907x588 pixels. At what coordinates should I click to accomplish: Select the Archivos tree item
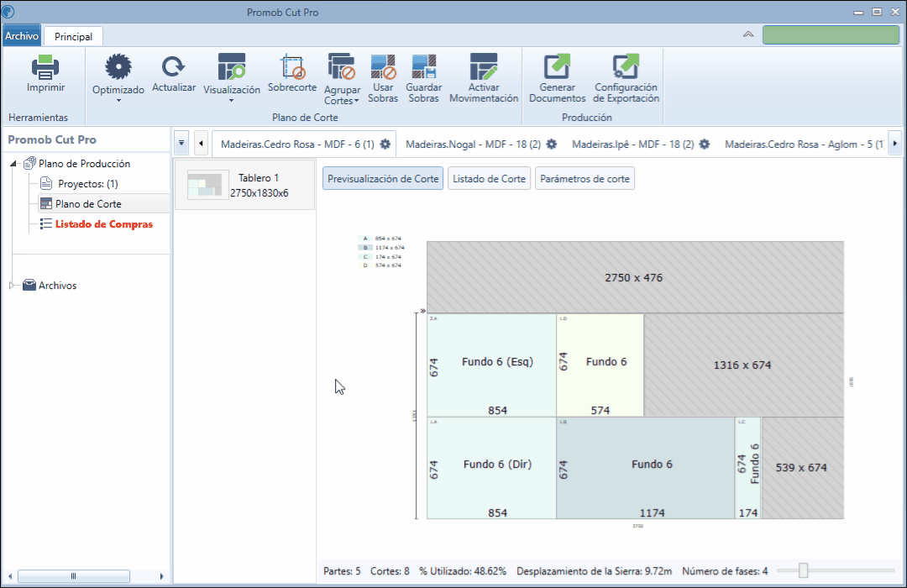(x=57, y=286)
